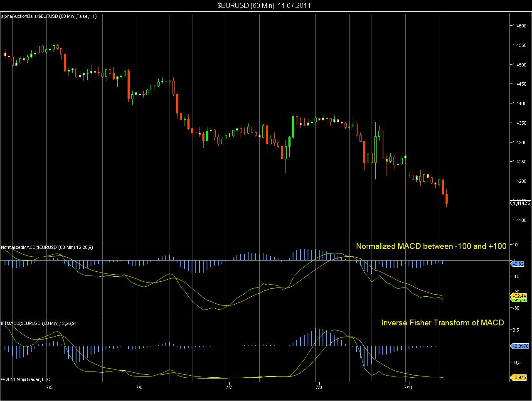
Task: Click the green -24,77 MACD value marker
Action: click(x=518, y=299)
